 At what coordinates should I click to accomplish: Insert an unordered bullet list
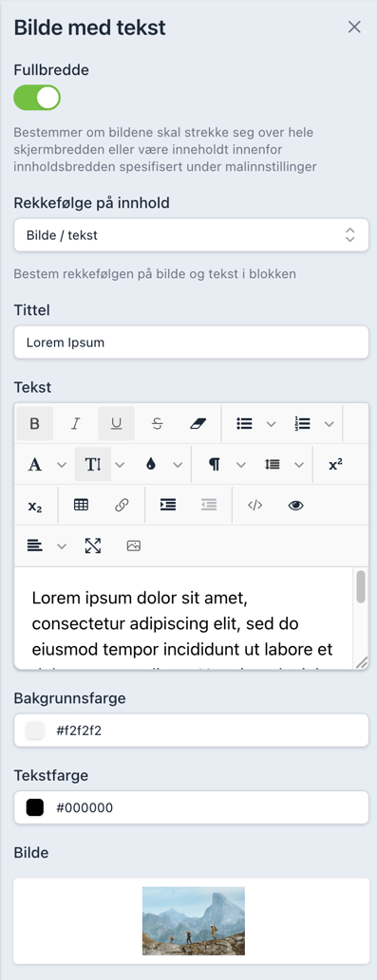coord(244,424)
